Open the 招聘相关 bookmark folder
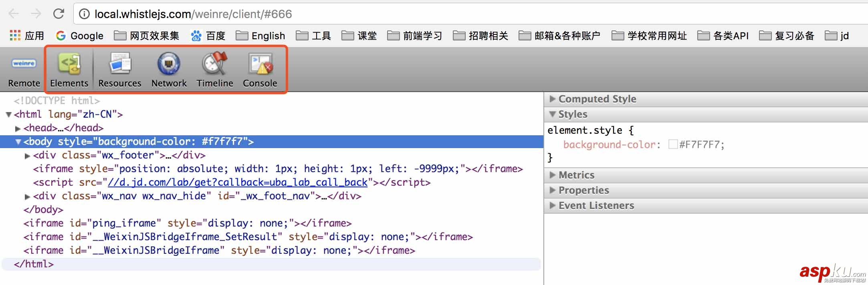This screenshot has width=868, height=285. [x=480, y=36]
